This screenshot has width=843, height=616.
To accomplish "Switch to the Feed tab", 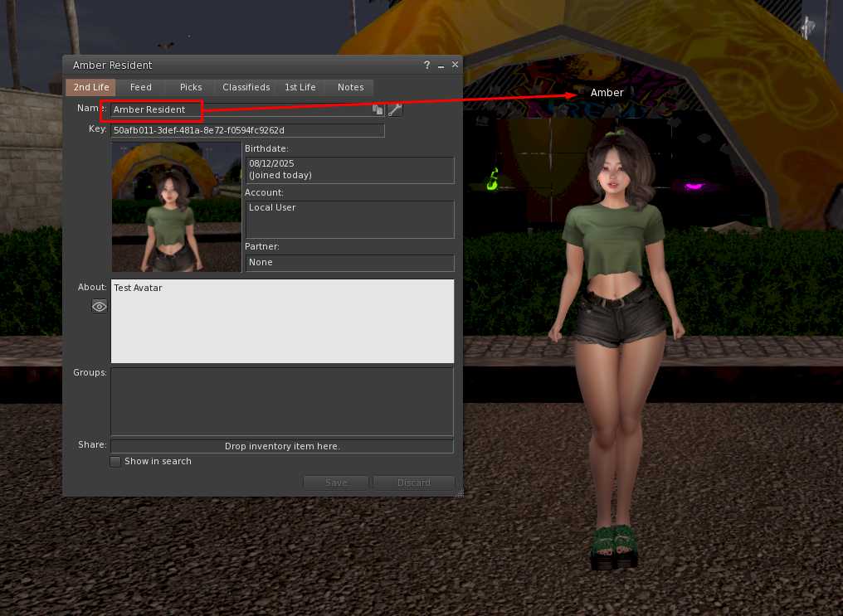I will pyautogui.click(x=141, y=87).
